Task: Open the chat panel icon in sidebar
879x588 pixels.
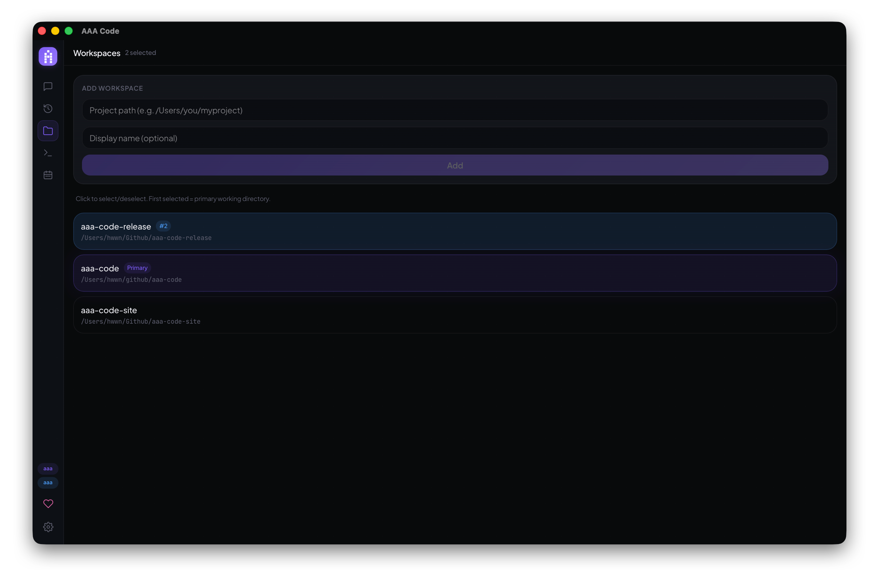Action: point(48,87)
